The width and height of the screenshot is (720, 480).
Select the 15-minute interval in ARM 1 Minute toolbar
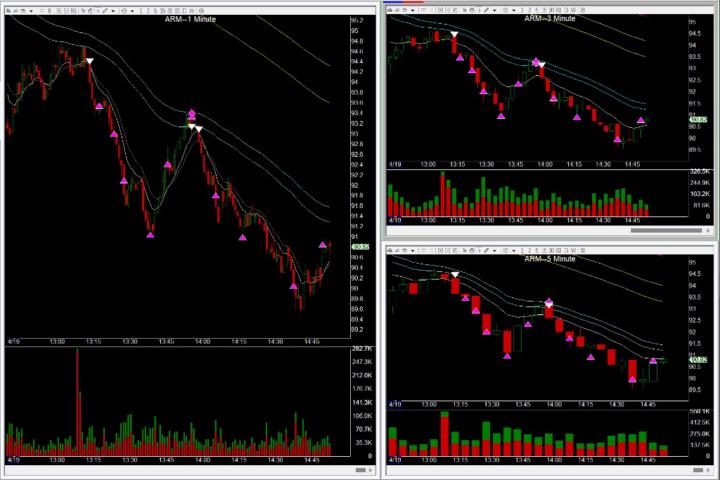(163, 10)
